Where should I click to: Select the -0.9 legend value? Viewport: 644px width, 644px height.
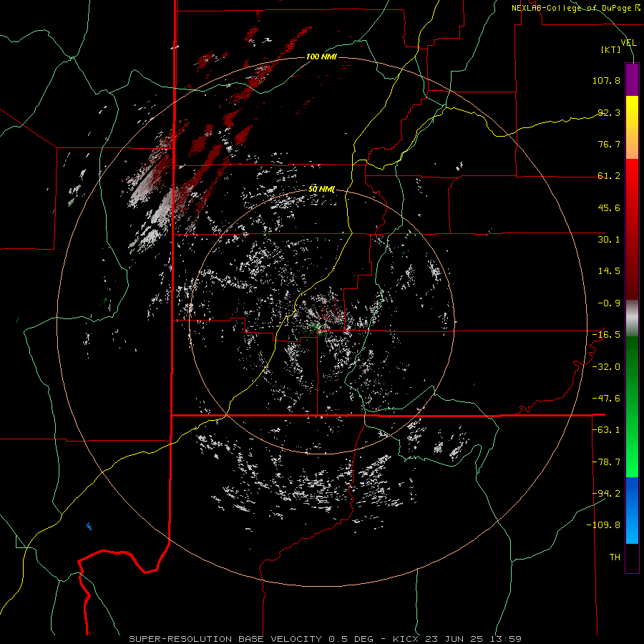click(609, 303)
